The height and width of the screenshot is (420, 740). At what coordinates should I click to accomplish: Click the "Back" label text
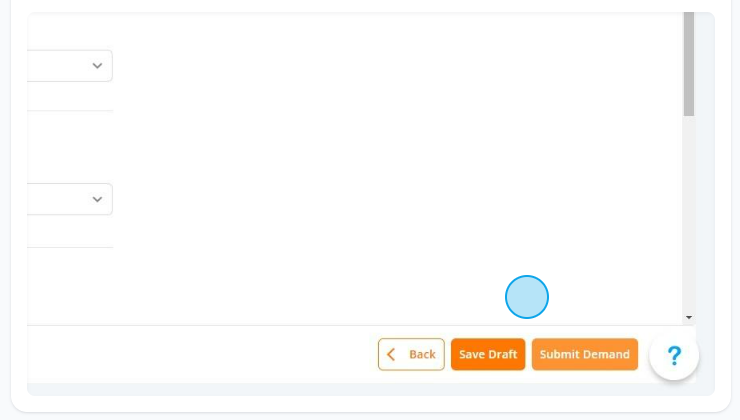click(422, 354)
